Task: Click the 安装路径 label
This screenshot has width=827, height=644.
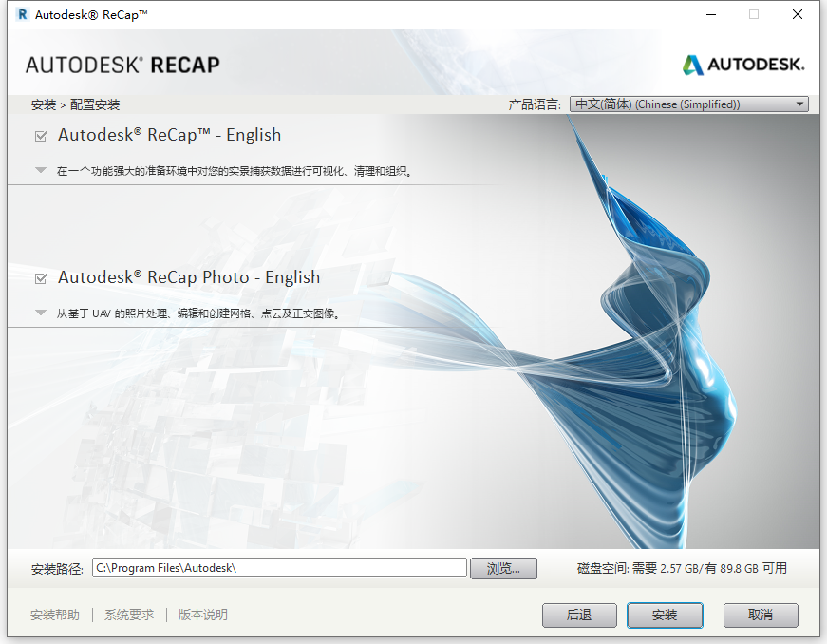Action: pos(57,569)
